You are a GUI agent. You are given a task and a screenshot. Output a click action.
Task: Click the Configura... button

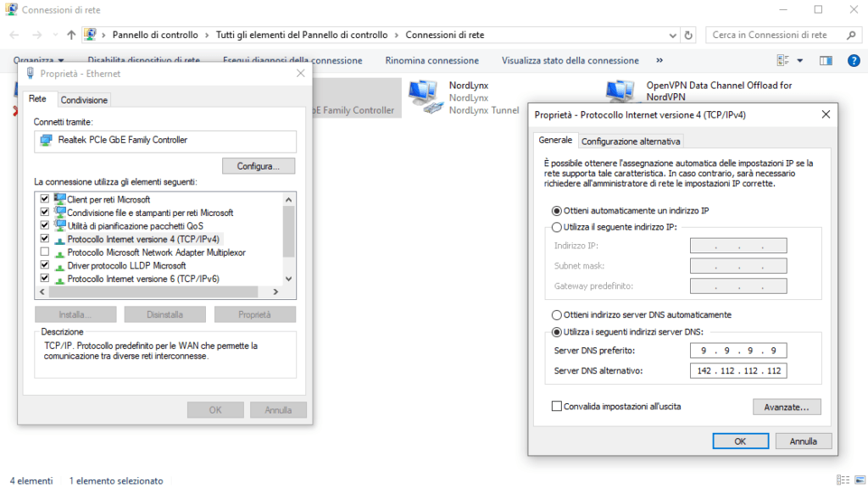point(259,166)
